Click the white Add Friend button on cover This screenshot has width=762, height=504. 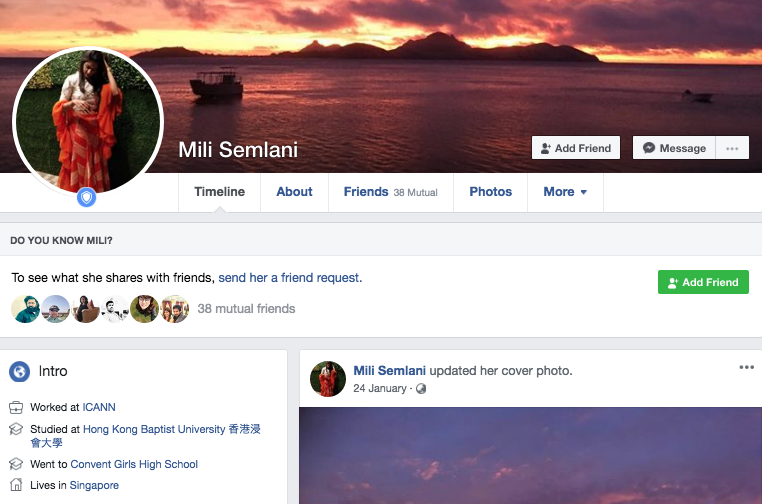(576, 148)
